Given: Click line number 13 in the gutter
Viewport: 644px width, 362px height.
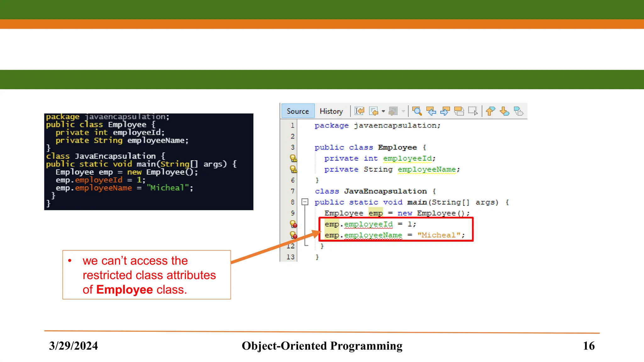Looking at the screenshot, I should pyautogui.click(x=290, y=257).
